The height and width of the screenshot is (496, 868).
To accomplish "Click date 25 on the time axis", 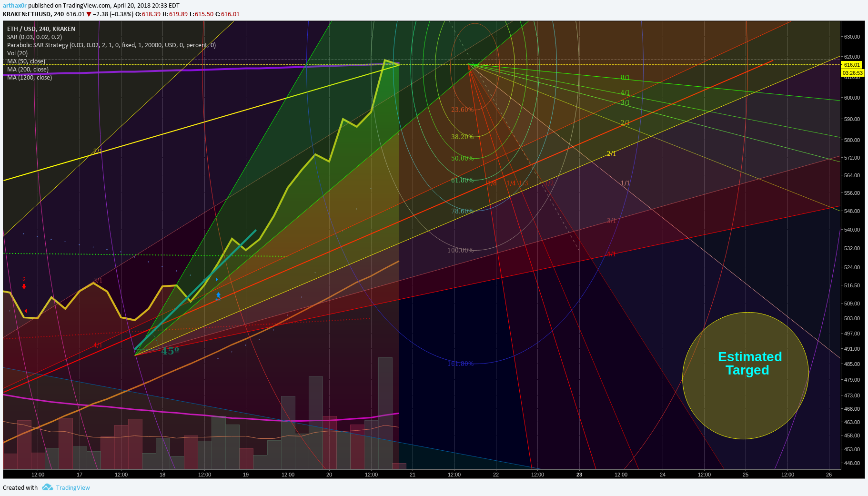I will [746, 475].
